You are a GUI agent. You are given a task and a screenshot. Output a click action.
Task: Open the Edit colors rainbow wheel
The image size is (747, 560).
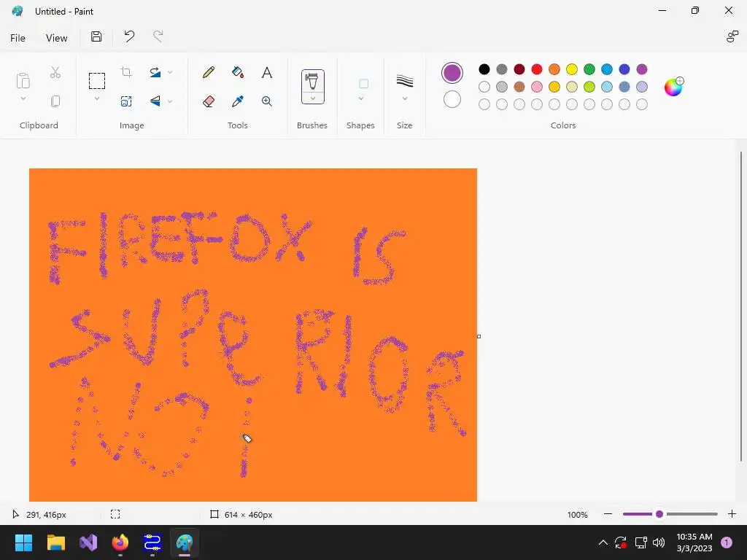point(673,87)
